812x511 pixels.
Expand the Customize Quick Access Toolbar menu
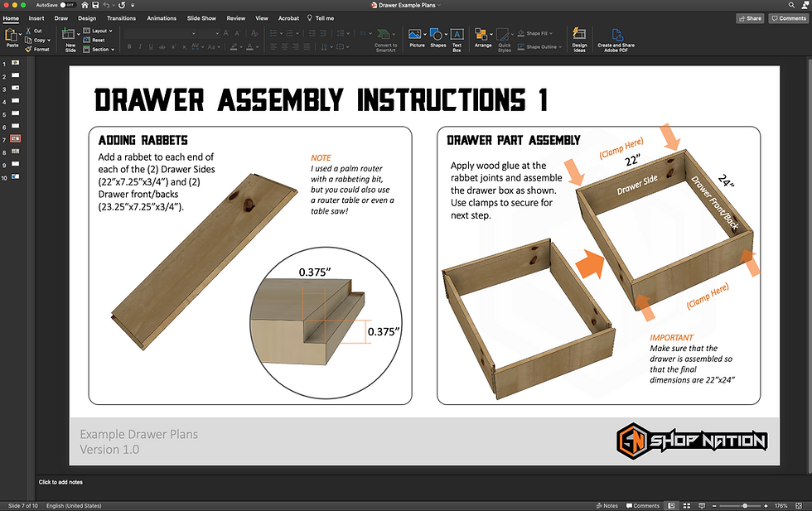(133, 5)
